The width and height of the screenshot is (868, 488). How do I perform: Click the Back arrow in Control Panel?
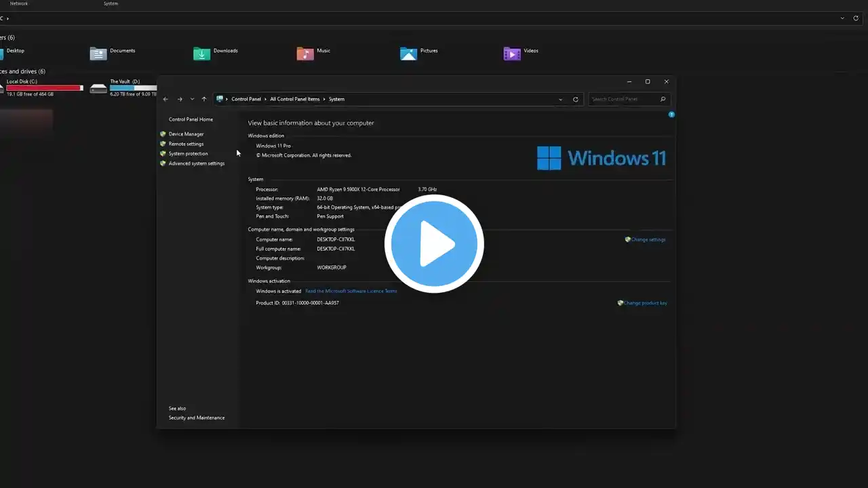[165, 99]
